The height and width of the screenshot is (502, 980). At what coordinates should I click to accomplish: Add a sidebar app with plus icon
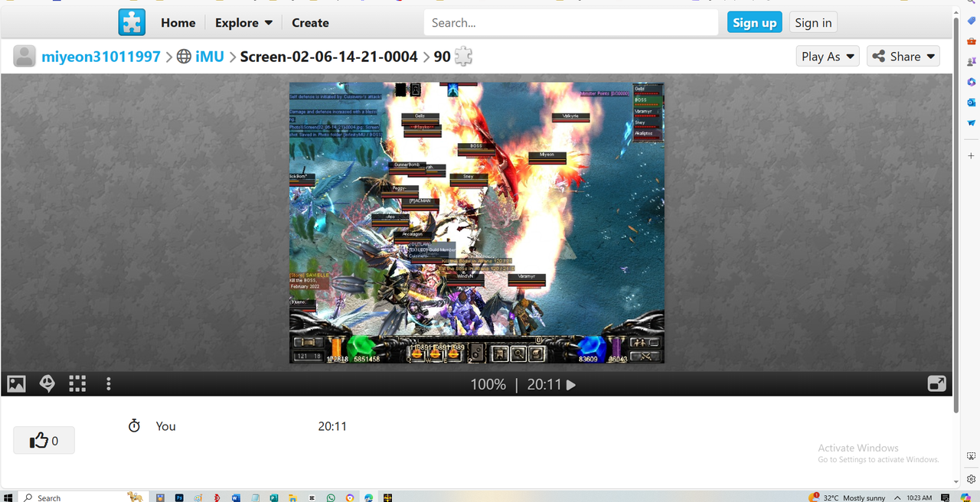tap(971, 156)
